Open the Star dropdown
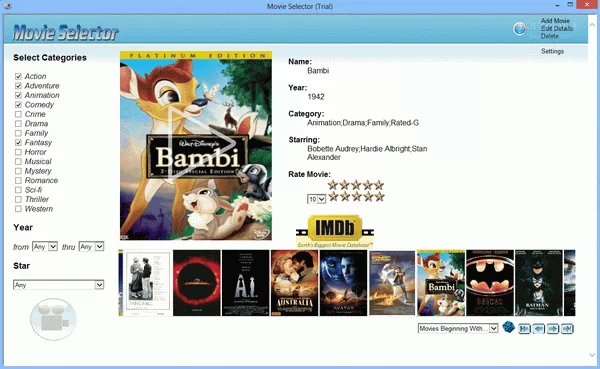 click(x=59, y=285)
